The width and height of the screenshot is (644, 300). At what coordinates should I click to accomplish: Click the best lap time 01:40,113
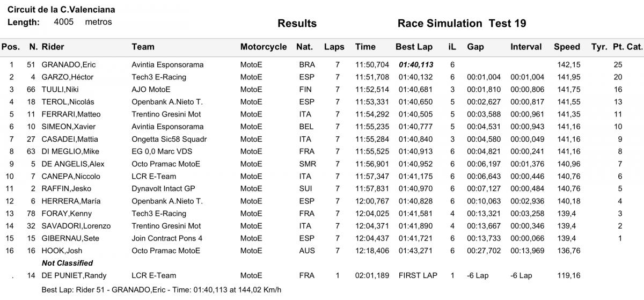pos(415,65)
